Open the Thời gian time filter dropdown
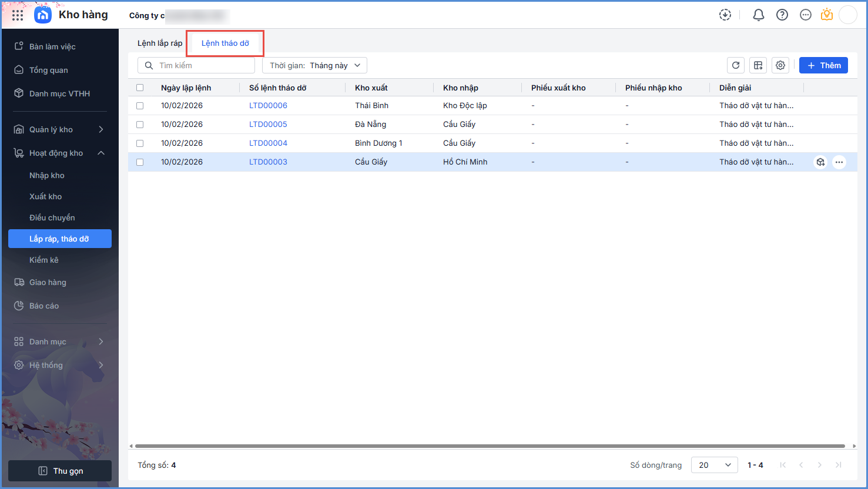The image size is (868, 489). [x=314, y=65]
